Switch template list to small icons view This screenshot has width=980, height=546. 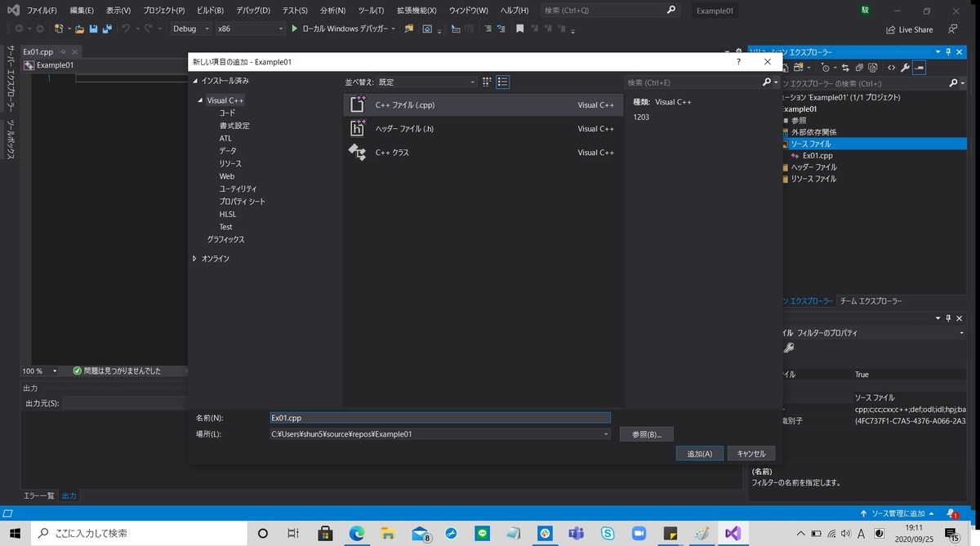click(488, 82)
